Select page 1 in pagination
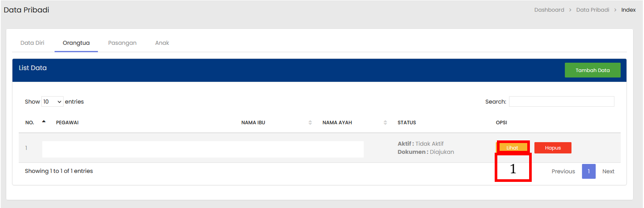 coord(588,171)
